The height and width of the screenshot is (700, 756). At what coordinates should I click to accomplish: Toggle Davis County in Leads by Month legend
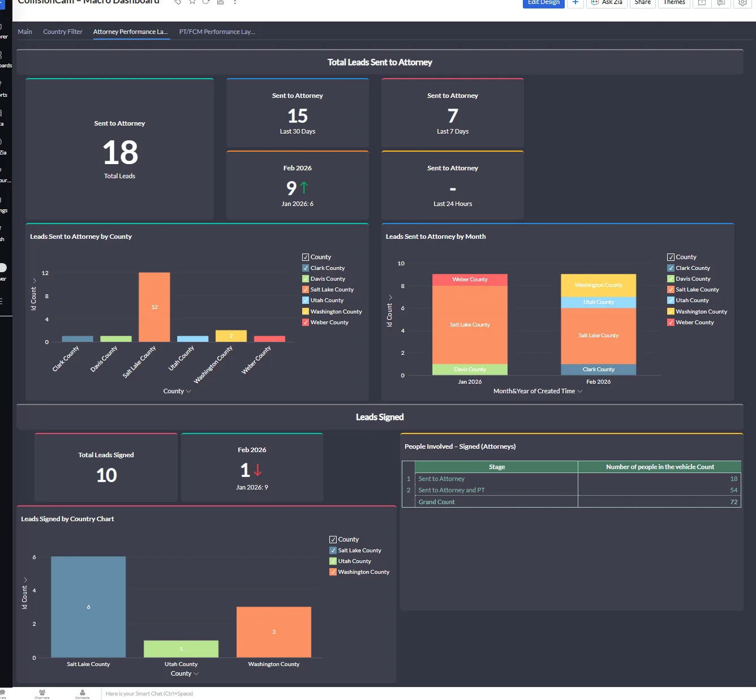coord(671,278)
